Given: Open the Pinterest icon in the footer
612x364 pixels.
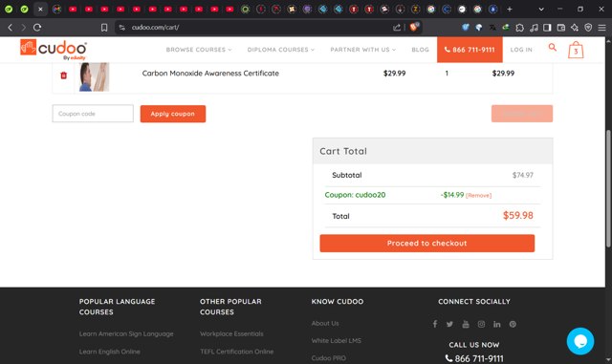Looking at the screenshot, I should (x=513, y=324).
